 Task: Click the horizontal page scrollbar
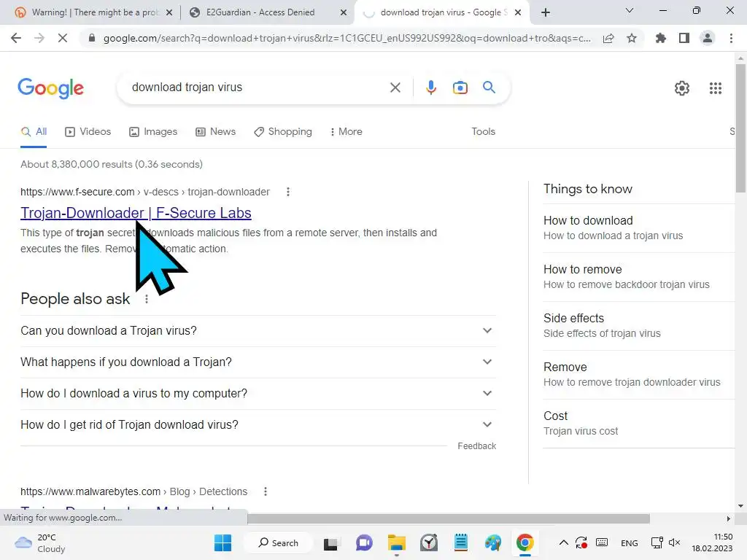pos(448,518)
